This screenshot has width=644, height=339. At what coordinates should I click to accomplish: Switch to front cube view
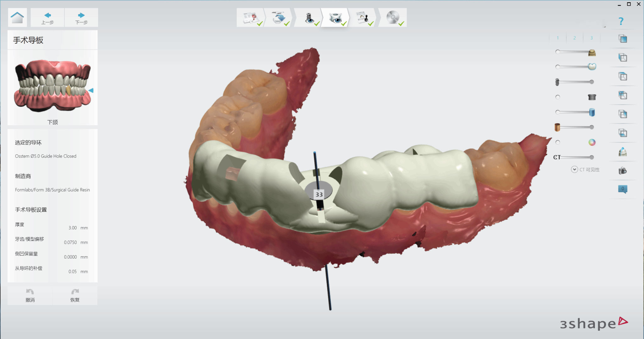pyautogui.click(x=623, y=39)
